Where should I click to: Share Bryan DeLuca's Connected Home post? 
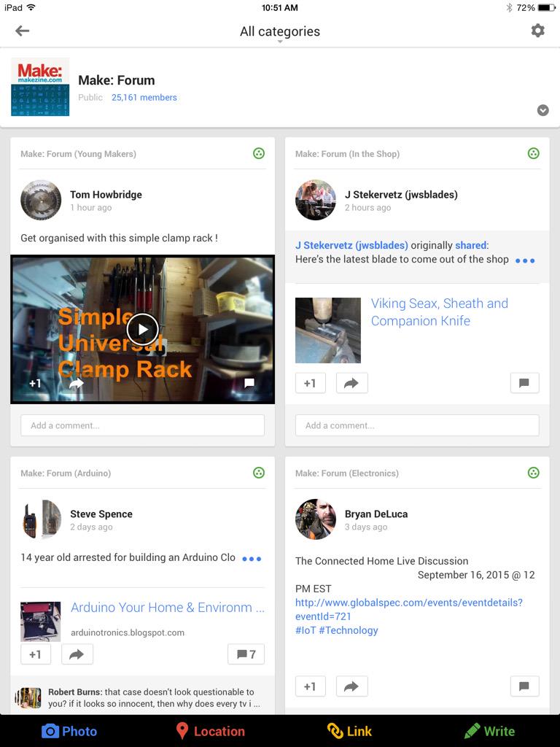coord(352,686)
